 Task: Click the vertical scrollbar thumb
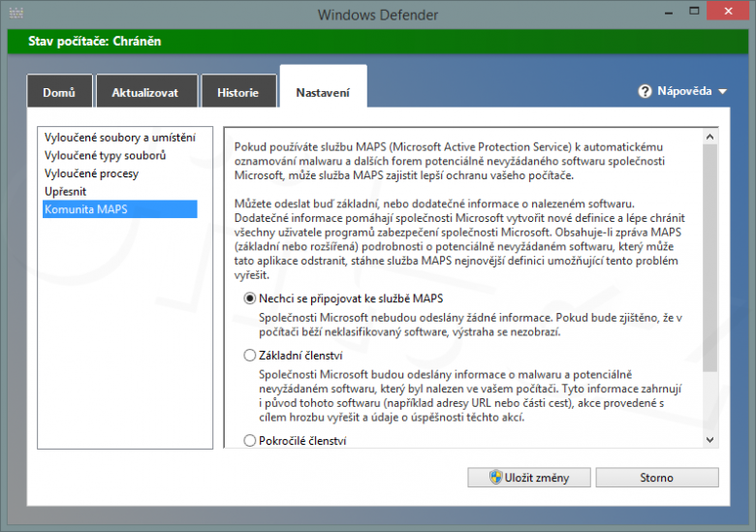709,258
